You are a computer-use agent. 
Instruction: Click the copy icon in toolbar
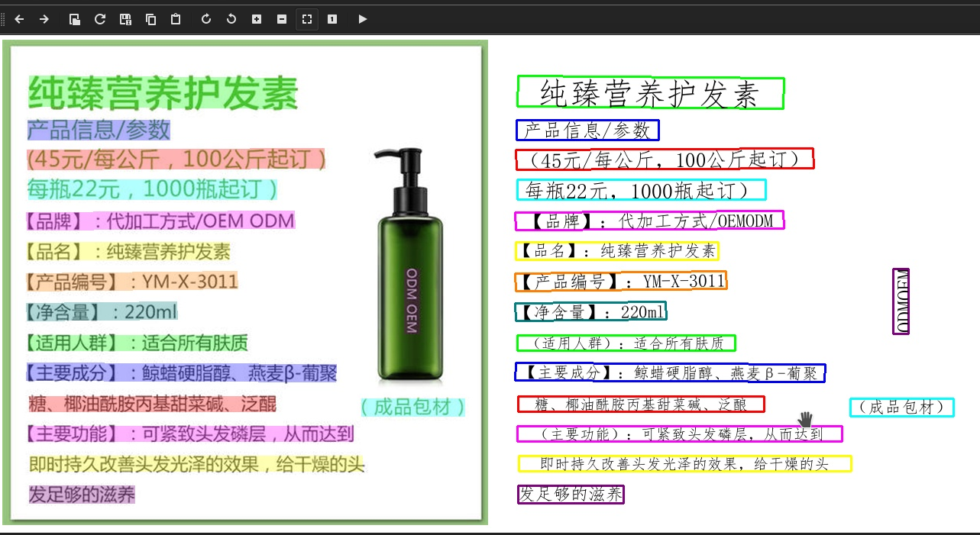[x=150, y=19]
